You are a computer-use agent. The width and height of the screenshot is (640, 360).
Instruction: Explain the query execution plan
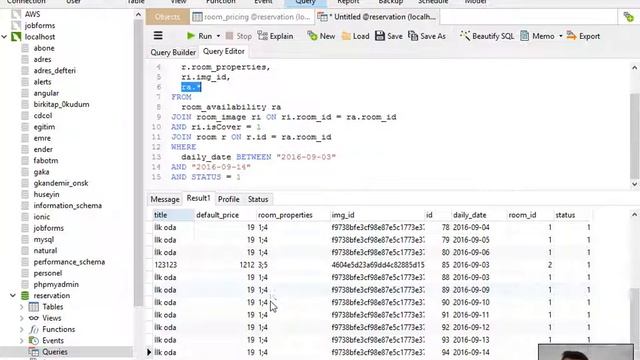click(276, 36)
